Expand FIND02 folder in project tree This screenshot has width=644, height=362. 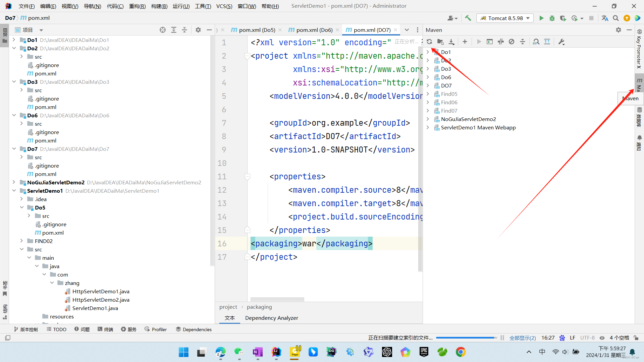(x=21, y=241)
